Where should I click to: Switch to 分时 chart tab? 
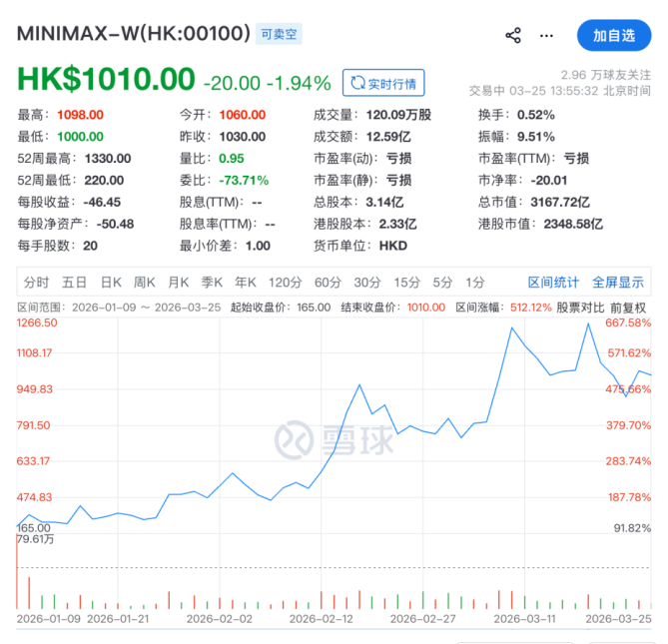[36, 282]
